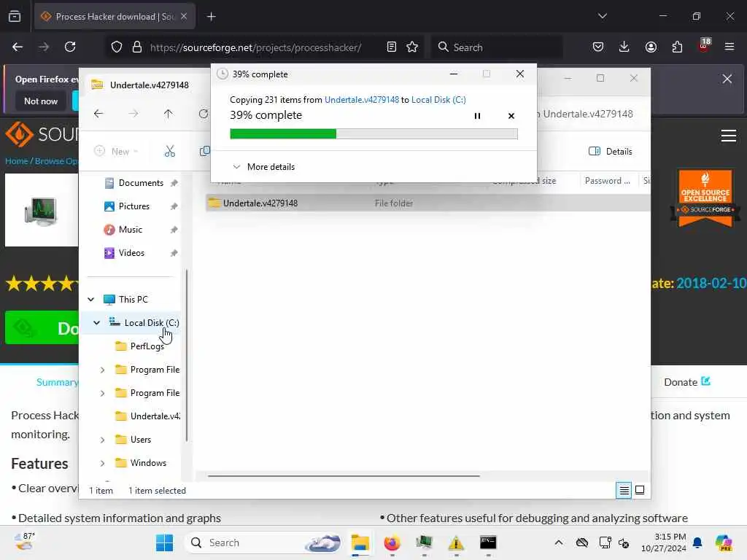This screenshot has width=747, height=560.
Task: Click the Explorer refresh icon
Action: coord(204,114)
